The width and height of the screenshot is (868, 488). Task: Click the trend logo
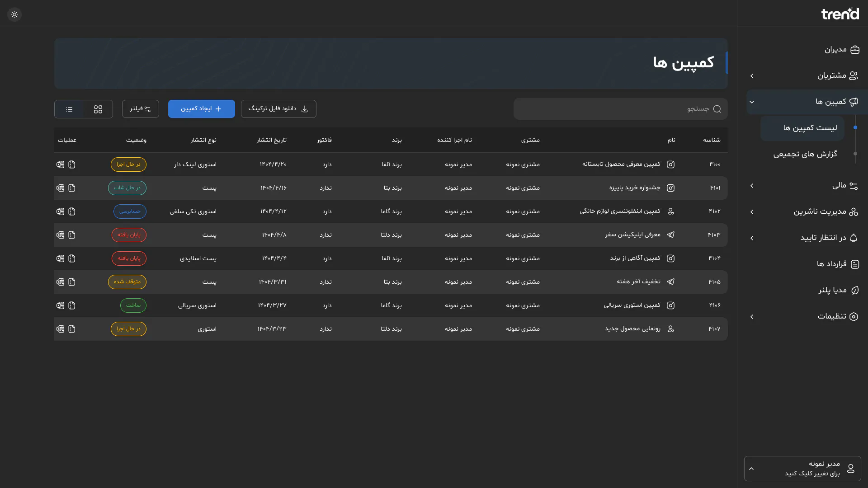[x=840, y=14]
